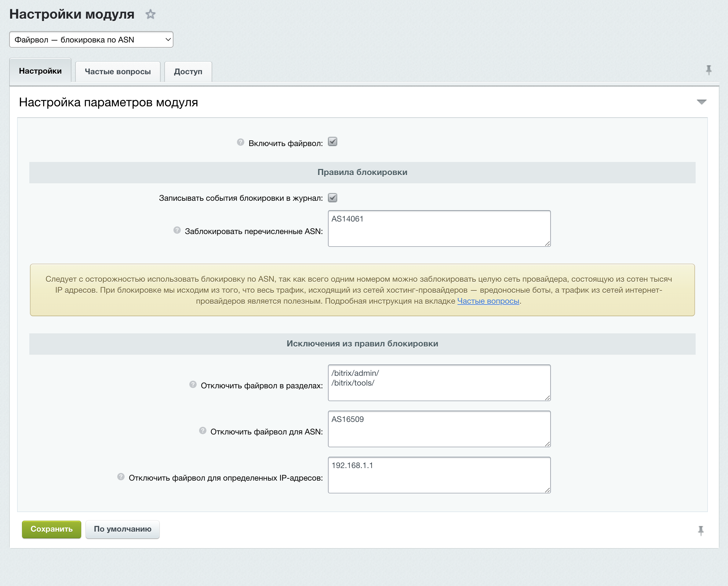728x586 pixels.
Task: Focus the excluded ASN textarea with AS16509
Action: 439,429
